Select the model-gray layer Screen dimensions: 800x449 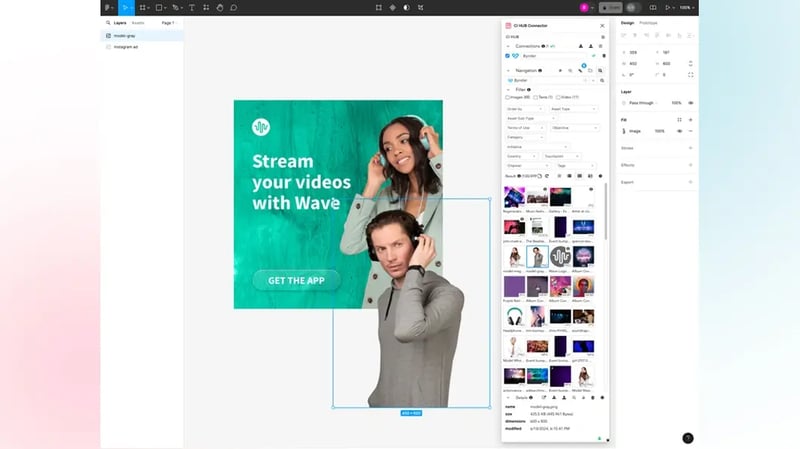(142, 36)
